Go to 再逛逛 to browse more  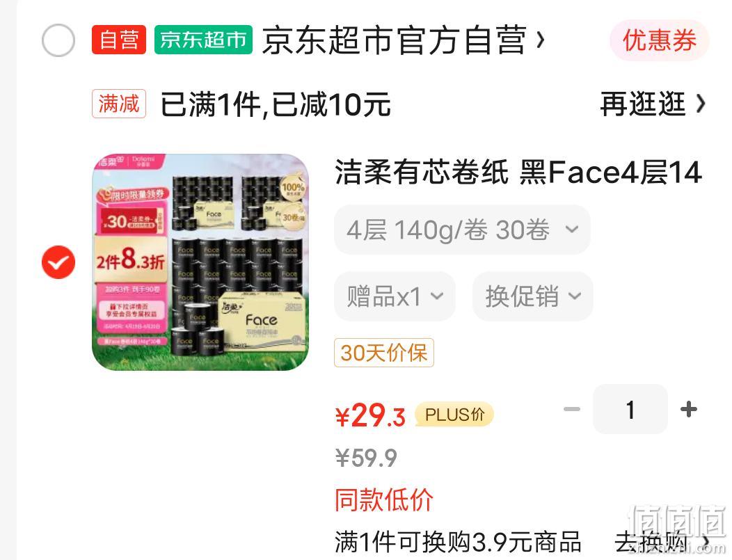tap(653, 104)
